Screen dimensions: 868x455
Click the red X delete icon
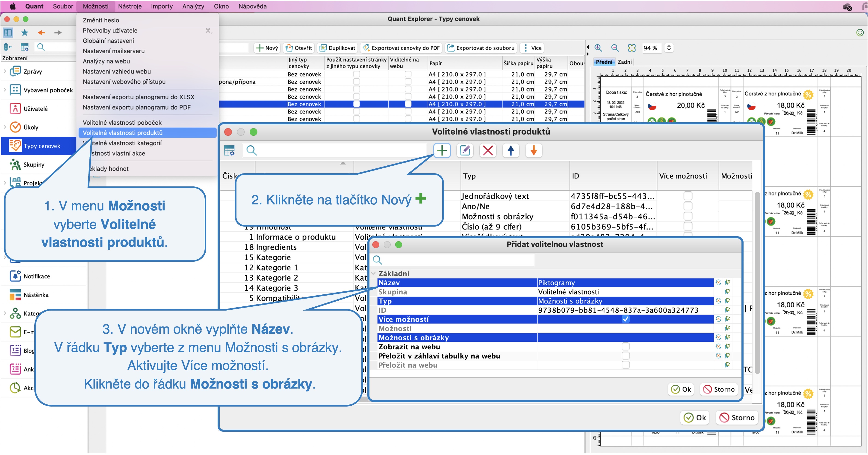point(488,150)
